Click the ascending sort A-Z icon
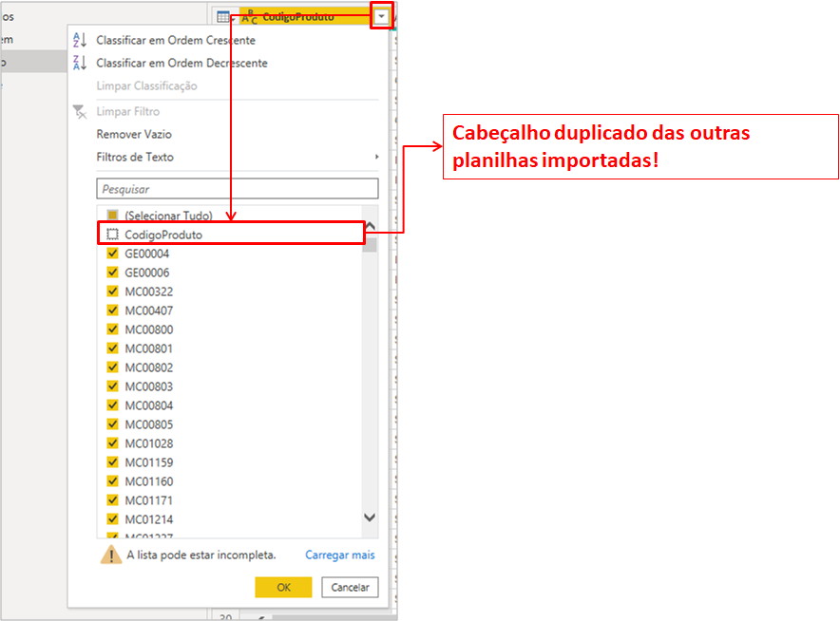This screenshot has width=840, height=621. [x=80, y=40]
